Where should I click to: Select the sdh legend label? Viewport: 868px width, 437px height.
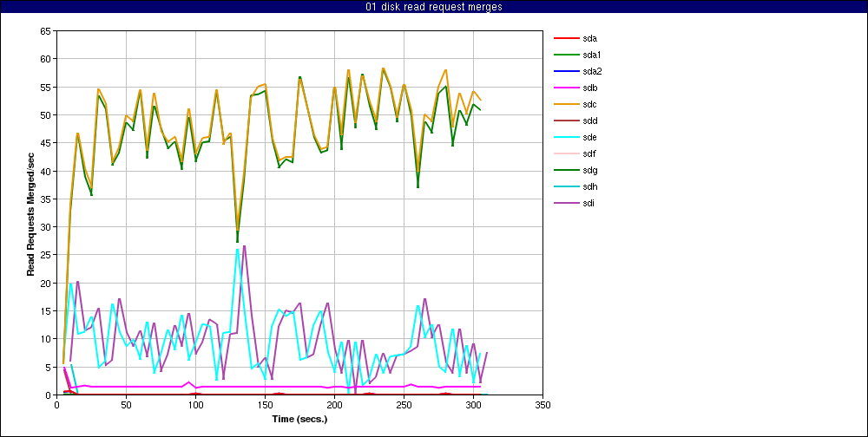(x=590, y=186)
